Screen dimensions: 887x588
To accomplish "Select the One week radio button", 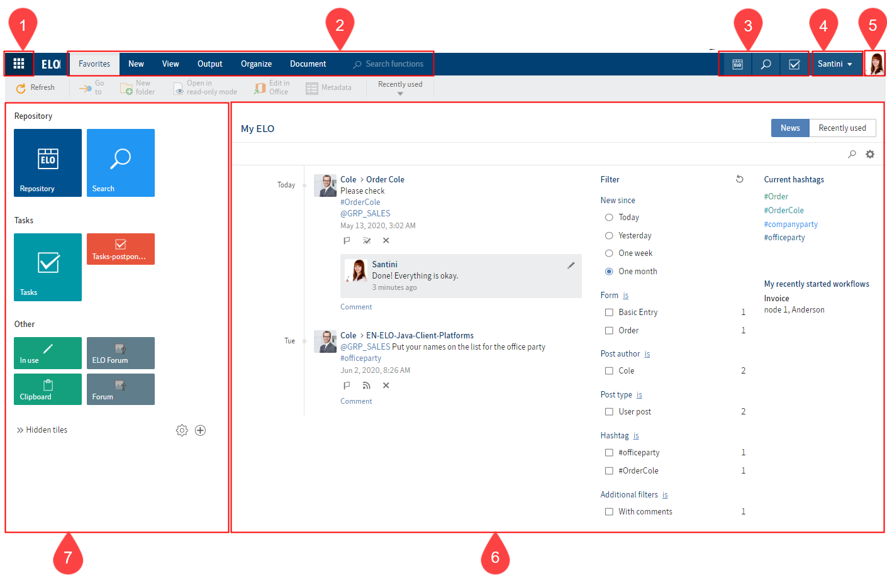I will tap(609, 253).
